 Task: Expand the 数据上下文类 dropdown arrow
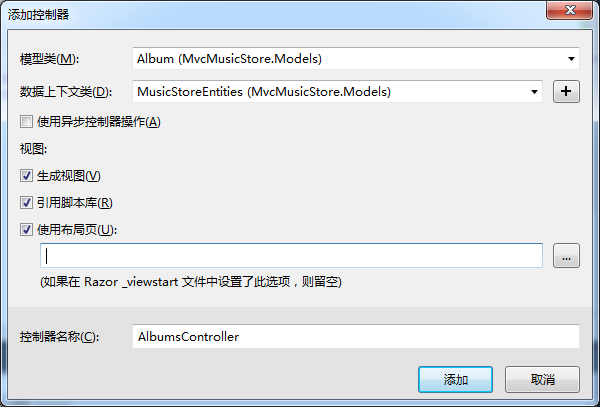534,92
